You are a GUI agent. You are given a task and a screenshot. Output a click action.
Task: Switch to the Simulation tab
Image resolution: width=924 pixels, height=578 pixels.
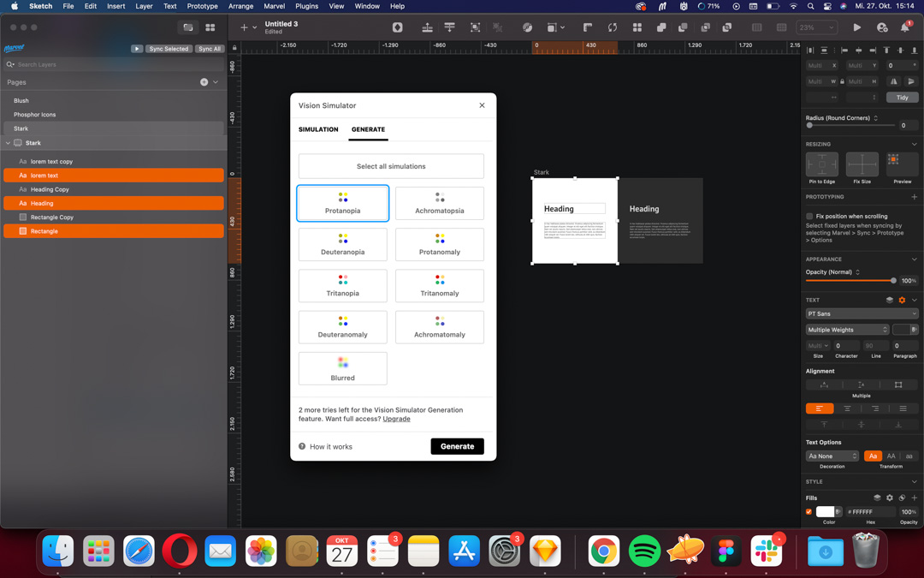coord(318,129)
